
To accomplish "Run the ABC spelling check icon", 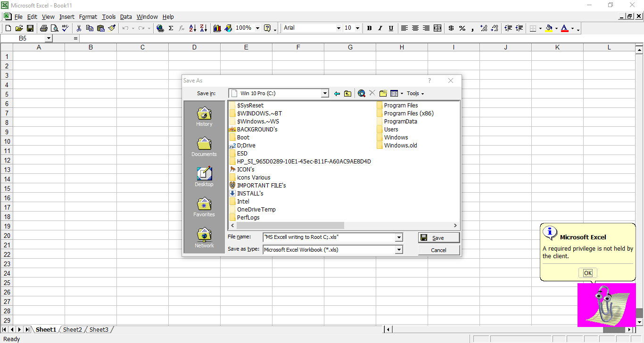I will point(65,28).
